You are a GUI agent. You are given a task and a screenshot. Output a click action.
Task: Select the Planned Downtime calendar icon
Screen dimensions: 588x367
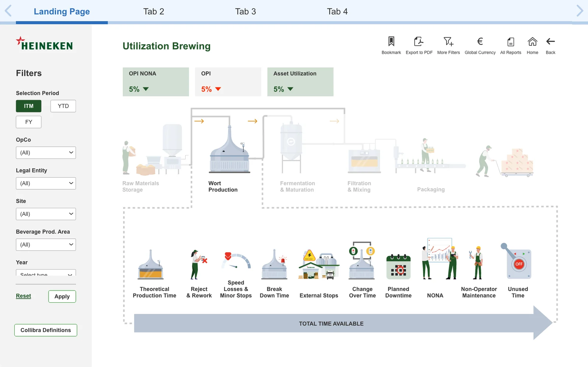coord(398,267)
